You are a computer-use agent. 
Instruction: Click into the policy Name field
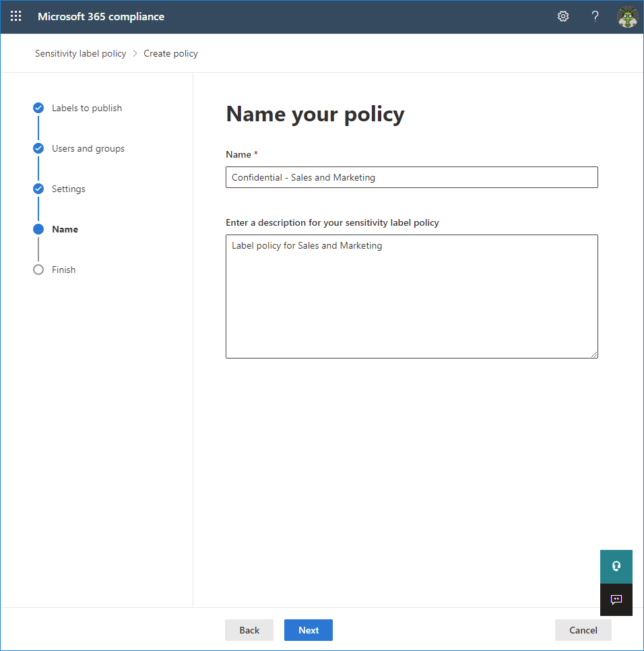412,177
